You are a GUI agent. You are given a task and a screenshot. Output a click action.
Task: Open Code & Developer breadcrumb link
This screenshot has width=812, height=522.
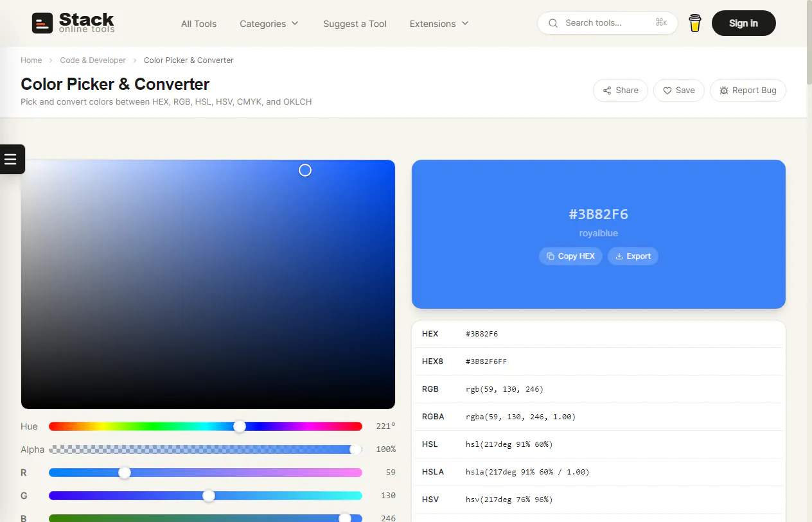click(x=93, y=60)
